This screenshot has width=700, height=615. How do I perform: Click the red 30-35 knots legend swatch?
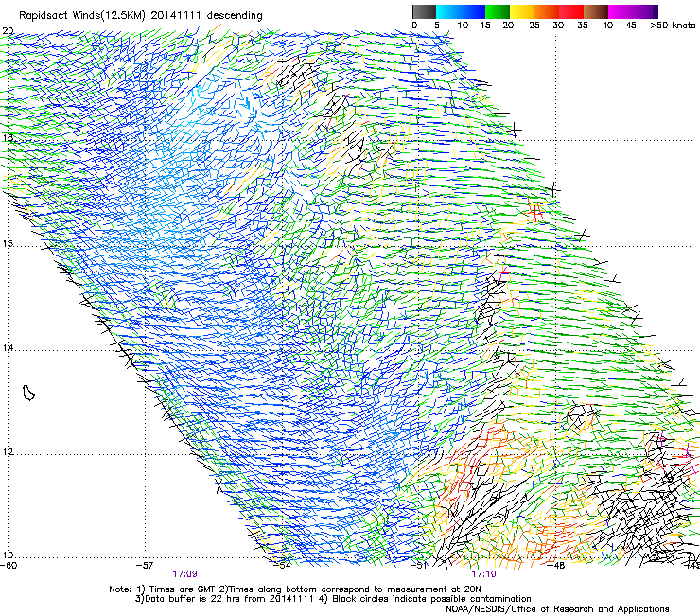[x=571, y=11]
